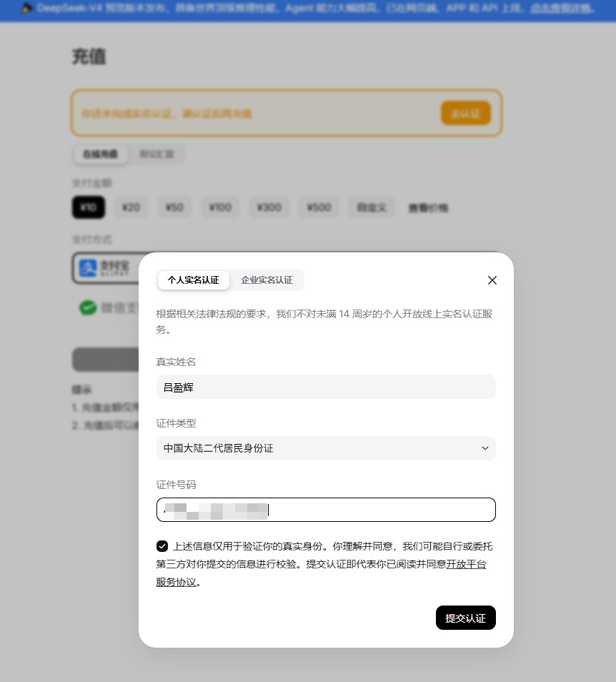Click the 提交认证 button
The width and height of the screenshot is (616, 682).
[x=466, y=618]
